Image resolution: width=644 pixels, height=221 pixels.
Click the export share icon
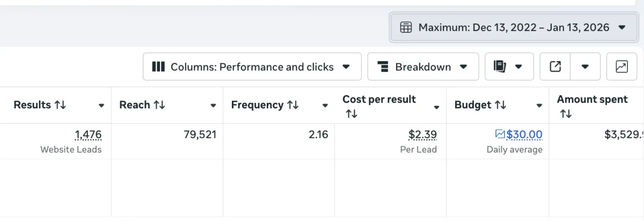coord(555,67)
